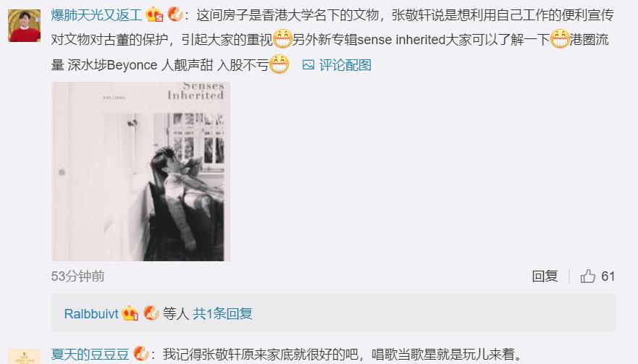
Task: Click the like count 61
Action: click(x=608, y=276)
